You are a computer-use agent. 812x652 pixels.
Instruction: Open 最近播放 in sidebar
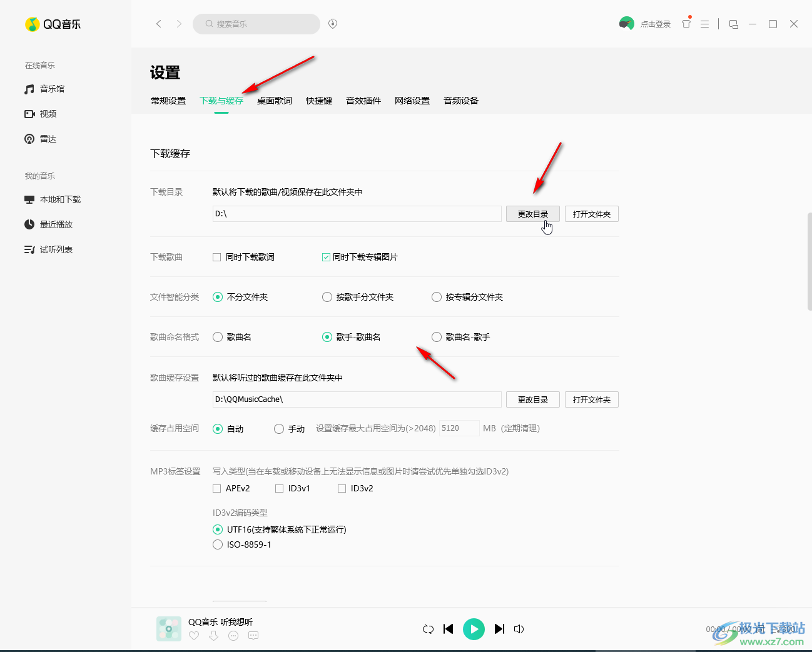click(49, 224)
